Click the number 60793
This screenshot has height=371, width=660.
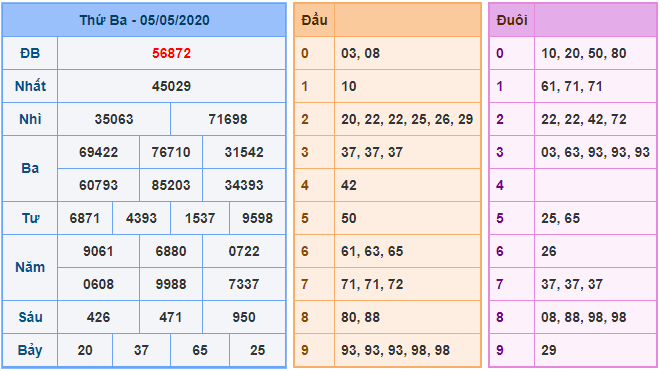pos(98,185)
